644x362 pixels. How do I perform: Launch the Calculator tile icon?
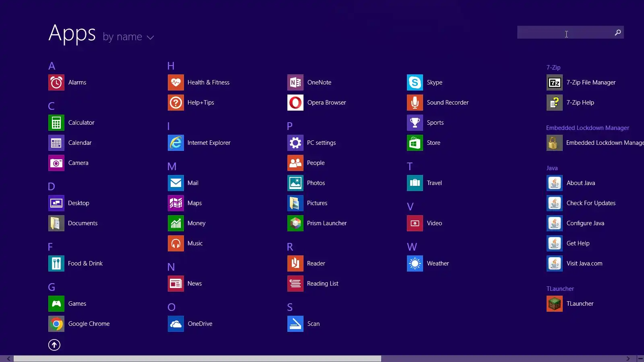56,123
